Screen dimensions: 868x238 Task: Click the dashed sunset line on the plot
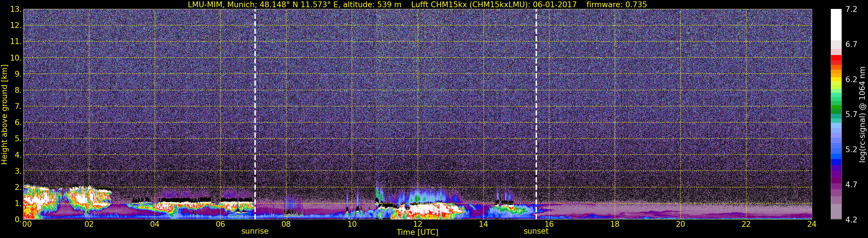[x=536, y=114]
